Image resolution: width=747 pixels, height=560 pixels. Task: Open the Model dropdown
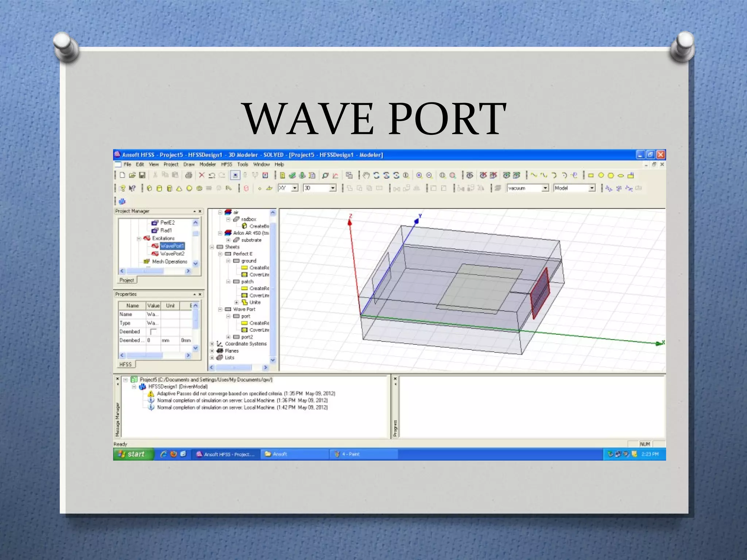click(x=592, y=188)
